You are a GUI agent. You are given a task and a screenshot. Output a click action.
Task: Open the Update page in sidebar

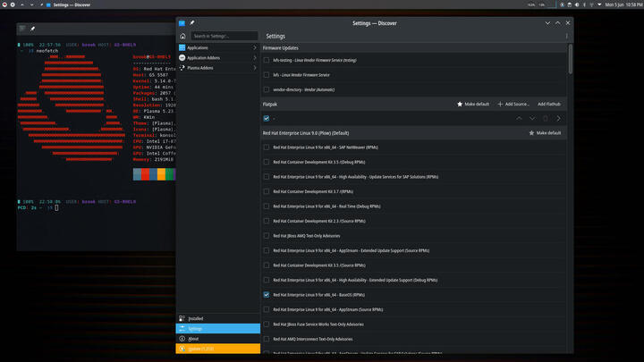pyautogui.click(x=218, y=349)
